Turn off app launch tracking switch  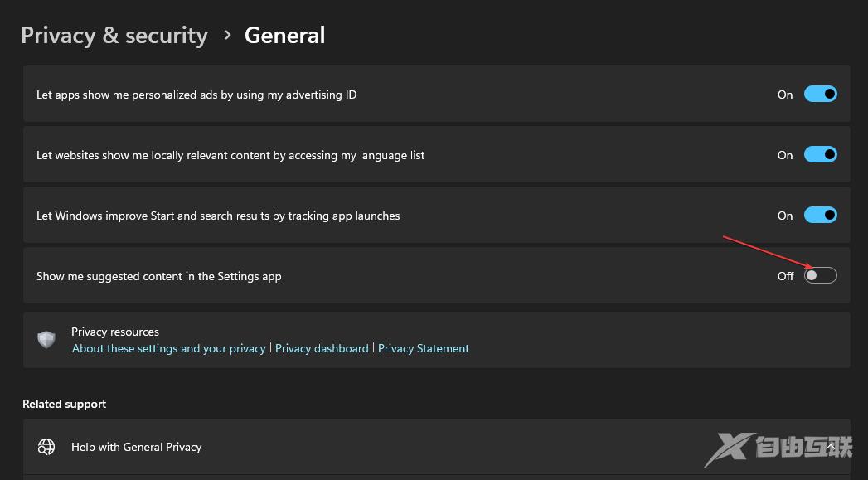820,216
